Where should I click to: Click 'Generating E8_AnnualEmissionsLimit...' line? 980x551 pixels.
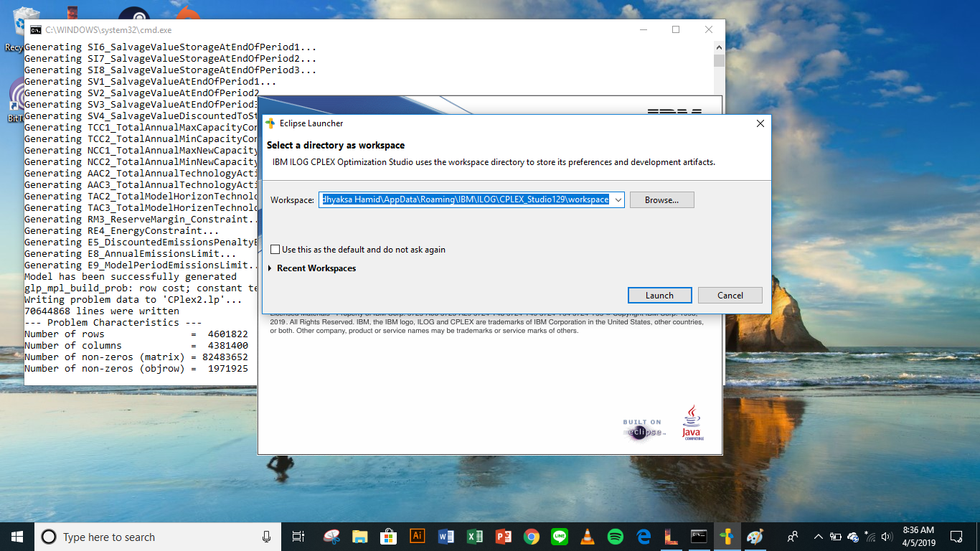pyautogui.click(x=131, y=253)
